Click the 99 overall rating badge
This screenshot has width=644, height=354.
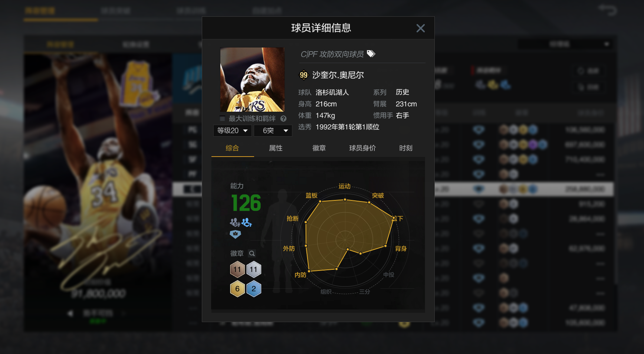pos(303,75)
